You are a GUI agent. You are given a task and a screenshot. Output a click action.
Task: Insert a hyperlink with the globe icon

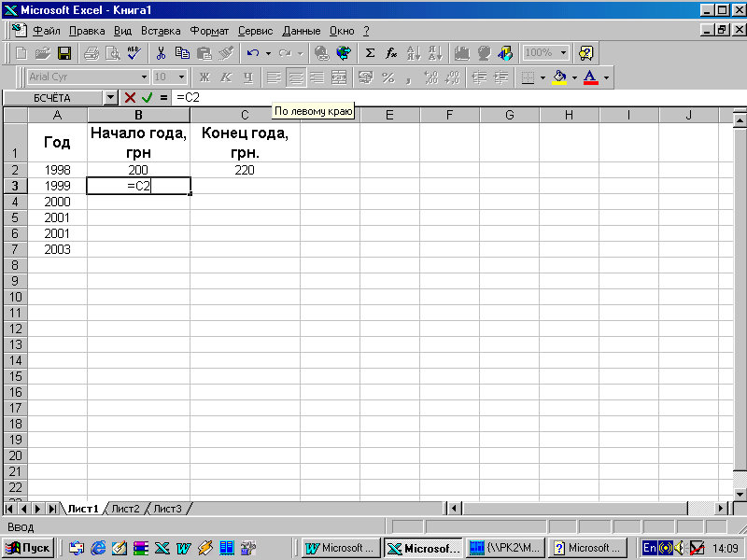[x=322, y=53]
